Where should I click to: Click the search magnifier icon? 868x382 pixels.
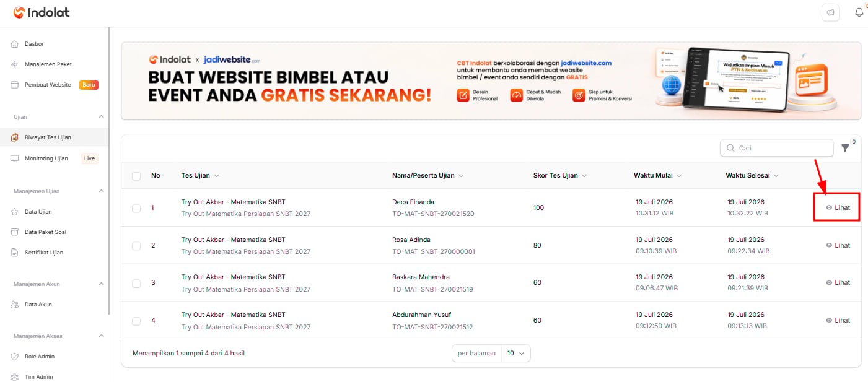[x=730, y=148]
